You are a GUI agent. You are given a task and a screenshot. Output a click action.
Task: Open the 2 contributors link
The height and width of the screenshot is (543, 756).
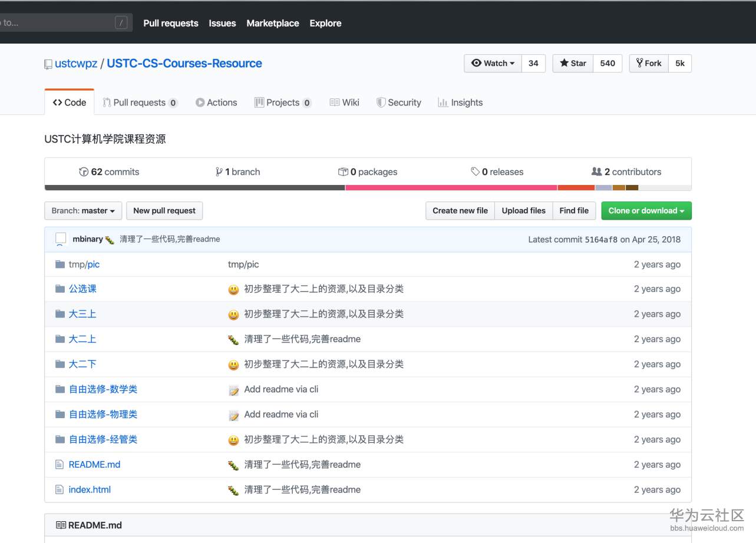(x=626, y=172)
